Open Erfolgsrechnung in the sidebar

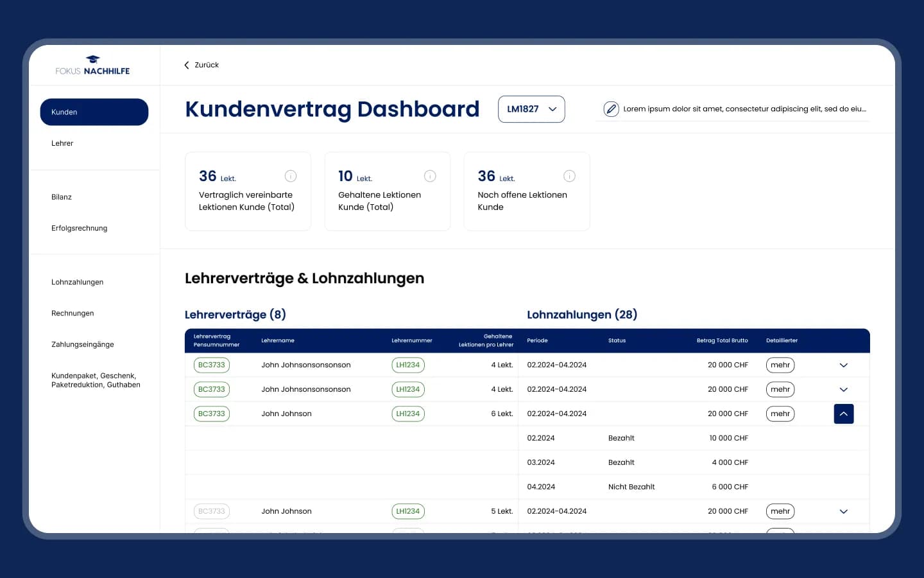point(80,228)
